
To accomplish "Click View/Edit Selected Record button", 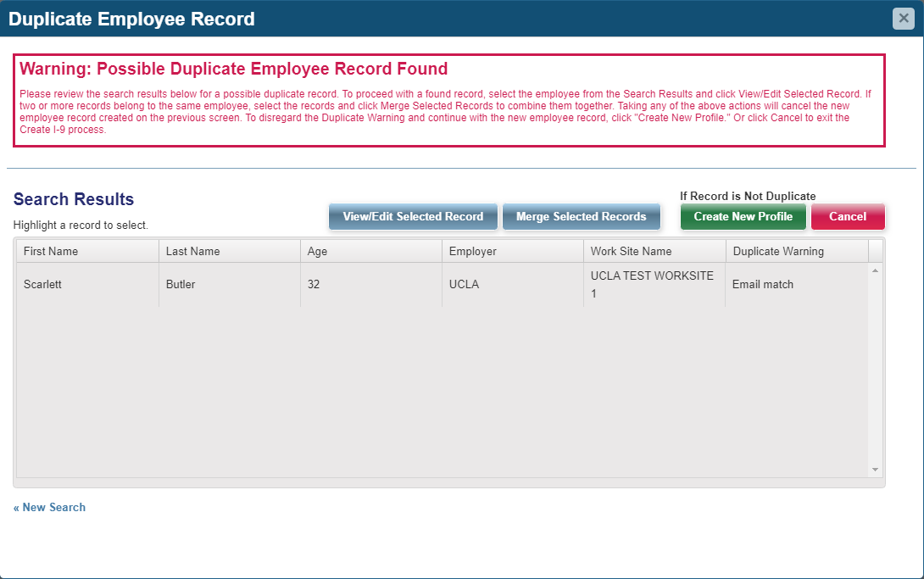I will (x=413, y=216).
